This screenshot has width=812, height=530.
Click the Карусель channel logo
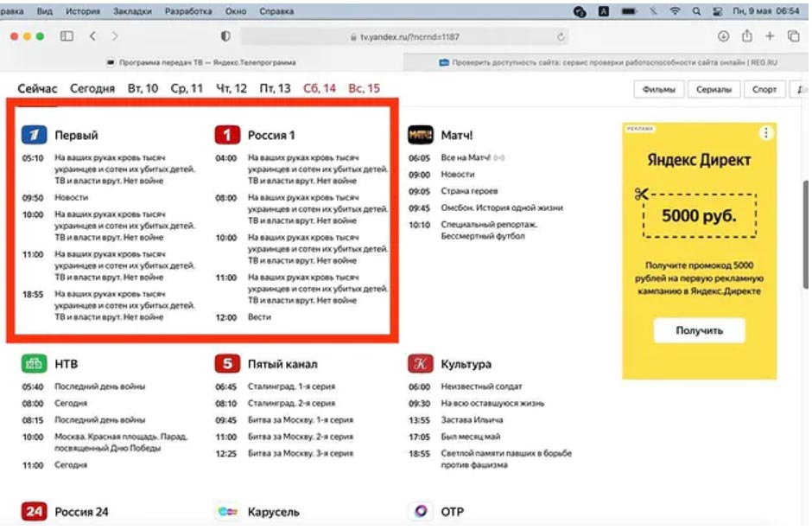click(x=227, y=511)
